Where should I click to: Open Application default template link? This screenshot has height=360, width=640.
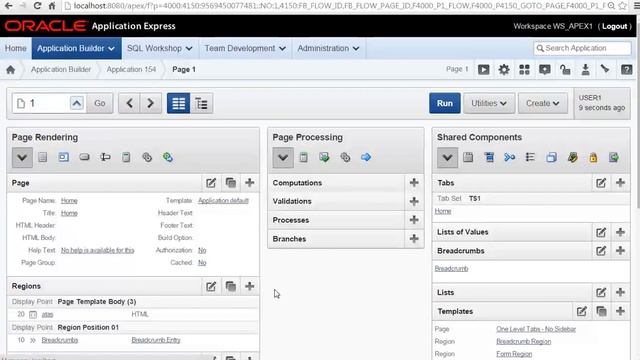tap(223, 200)
